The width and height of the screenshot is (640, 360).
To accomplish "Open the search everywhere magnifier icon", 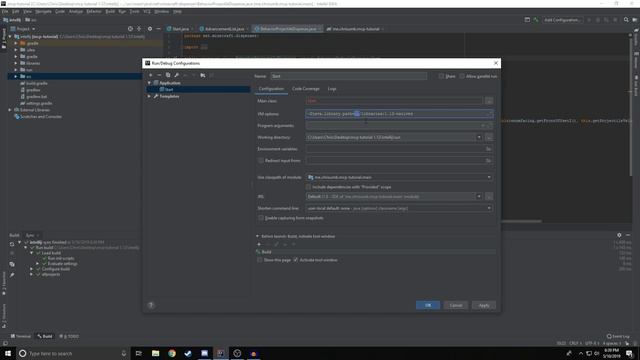I will coord(626,20).
